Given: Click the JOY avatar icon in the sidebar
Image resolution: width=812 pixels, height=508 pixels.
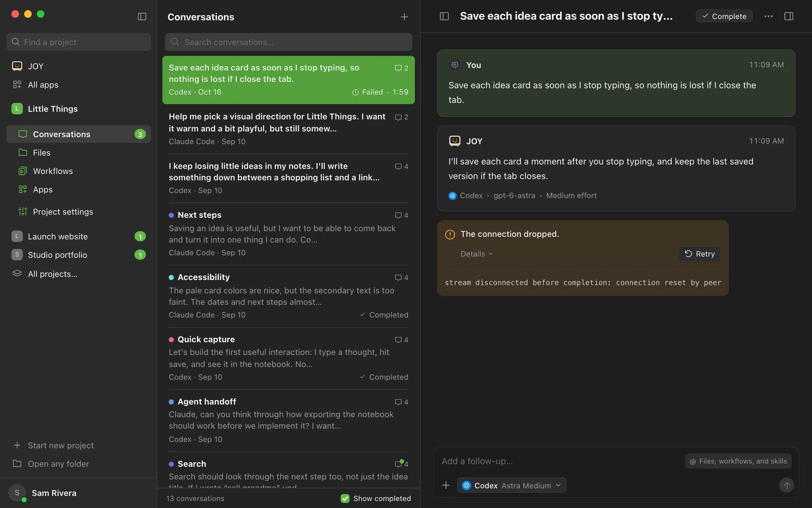Looking at the screenshot, I should (17, 66).
